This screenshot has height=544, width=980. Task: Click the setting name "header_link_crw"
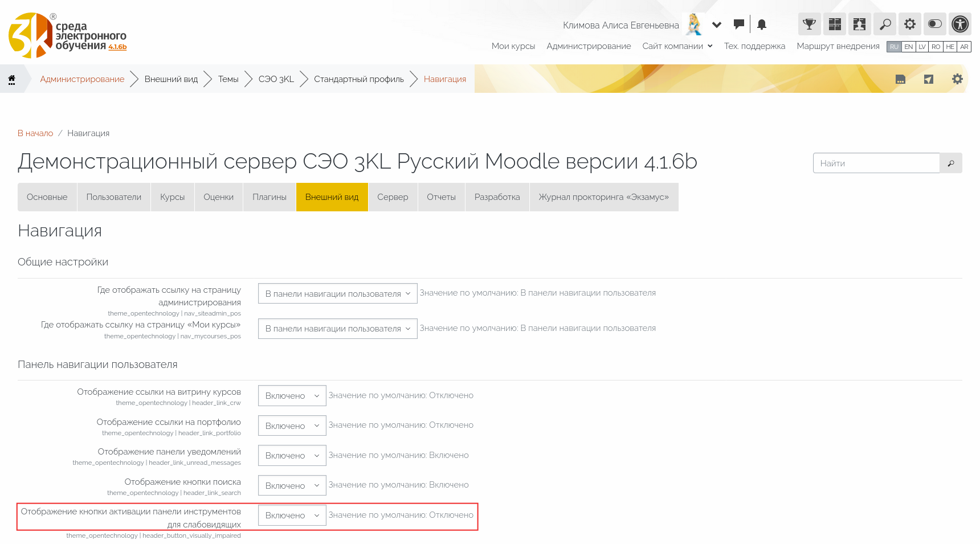pyautogui.click(x=217, y=403)
